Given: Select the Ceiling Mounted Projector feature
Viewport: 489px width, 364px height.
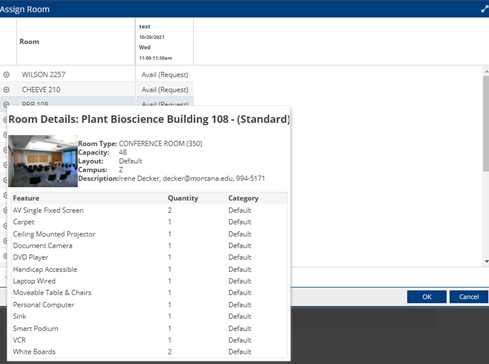Looking at the screenshot, I should coord(149,234).
